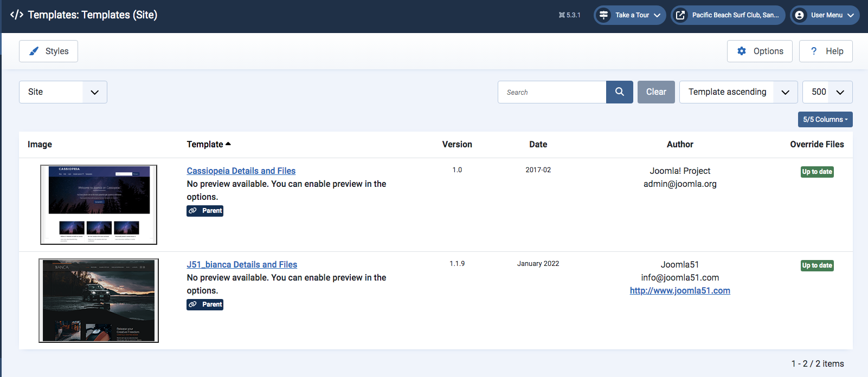The height and width of the screenshot is (377, 868).
Task: Open site preview external link icon
Action: [x=680, y=15]
